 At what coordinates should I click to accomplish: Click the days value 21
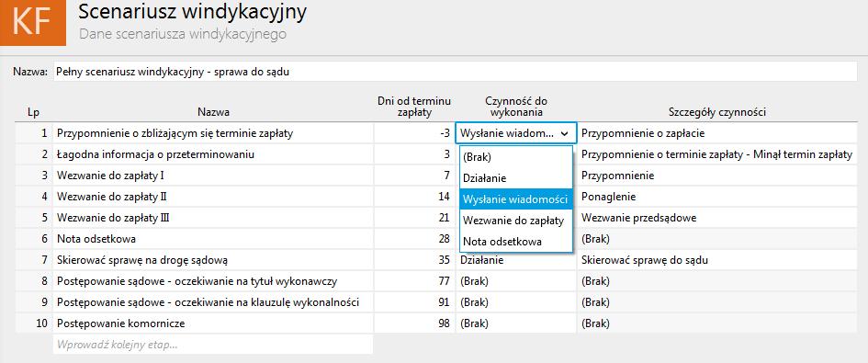coord(414,218)
